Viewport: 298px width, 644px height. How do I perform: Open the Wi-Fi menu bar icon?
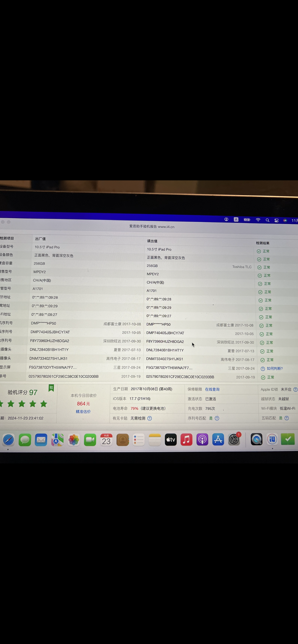[x=258, y=220]
